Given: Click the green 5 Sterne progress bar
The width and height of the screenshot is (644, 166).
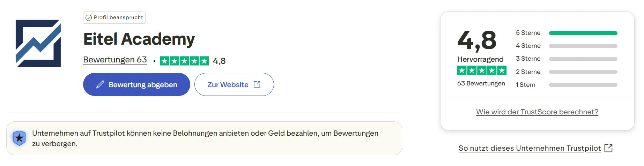Looking at the screenshot, I should point(583,33).
